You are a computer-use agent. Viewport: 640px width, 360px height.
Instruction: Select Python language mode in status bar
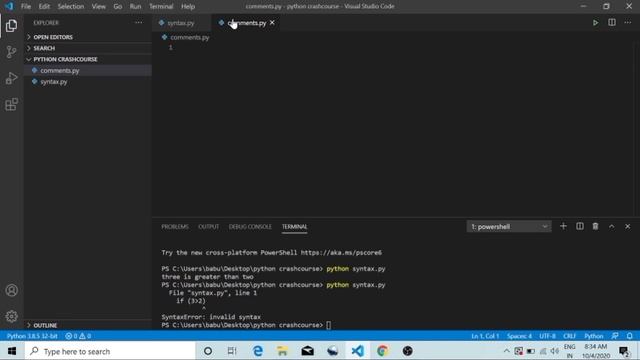click(593, 336)
